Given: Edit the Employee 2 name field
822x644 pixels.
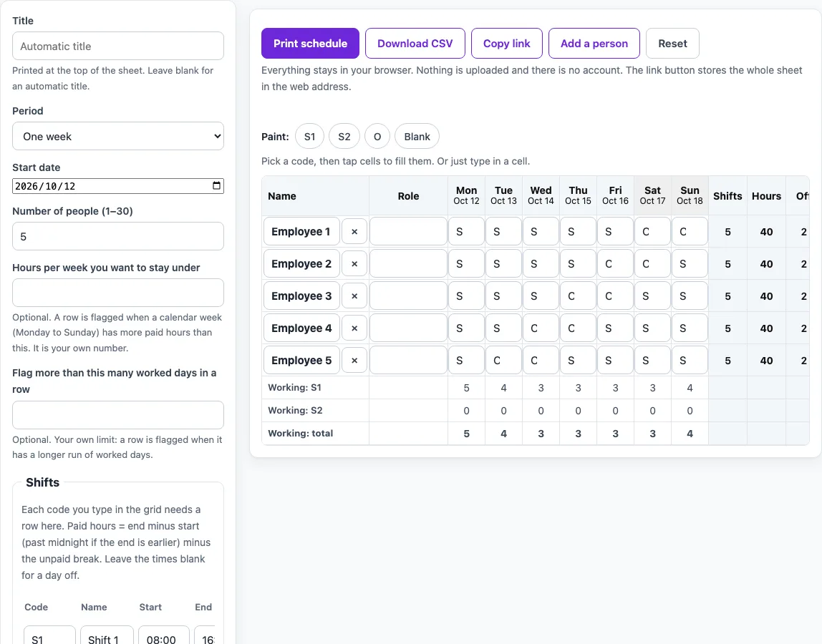Looking at the screenshot, I should coord(301,263).
